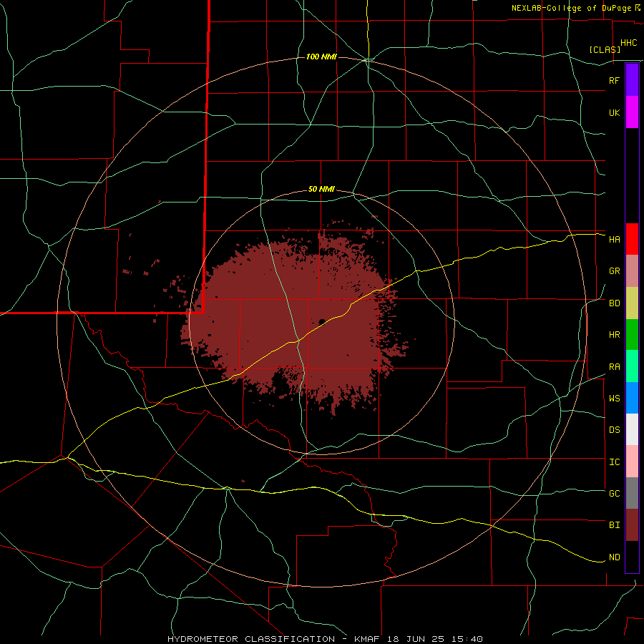
Task: Click the BI dark red legend swatch
Action: (x=632, y=525)
